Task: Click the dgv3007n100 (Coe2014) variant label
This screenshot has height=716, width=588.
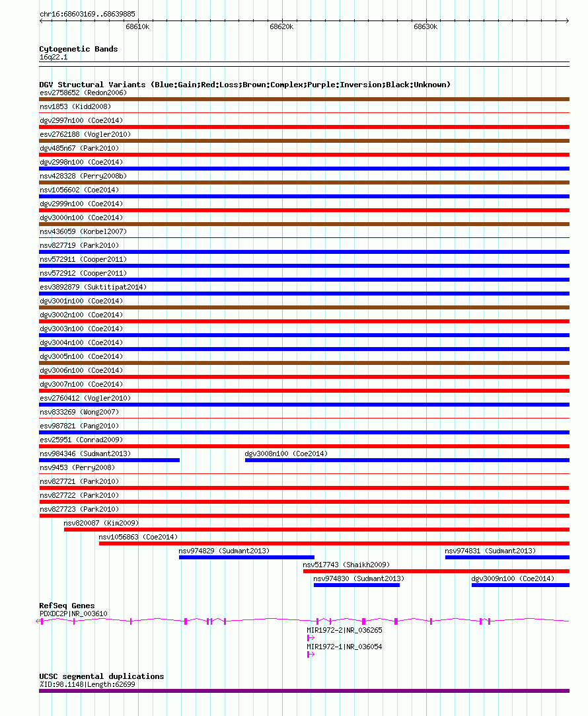Action: tap(81, 384)
